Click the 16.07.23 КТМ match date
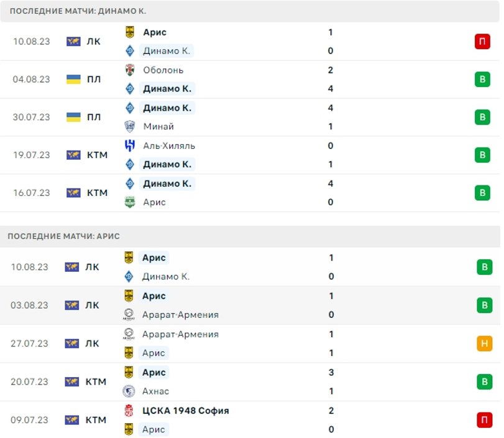 tap(32, 193)
